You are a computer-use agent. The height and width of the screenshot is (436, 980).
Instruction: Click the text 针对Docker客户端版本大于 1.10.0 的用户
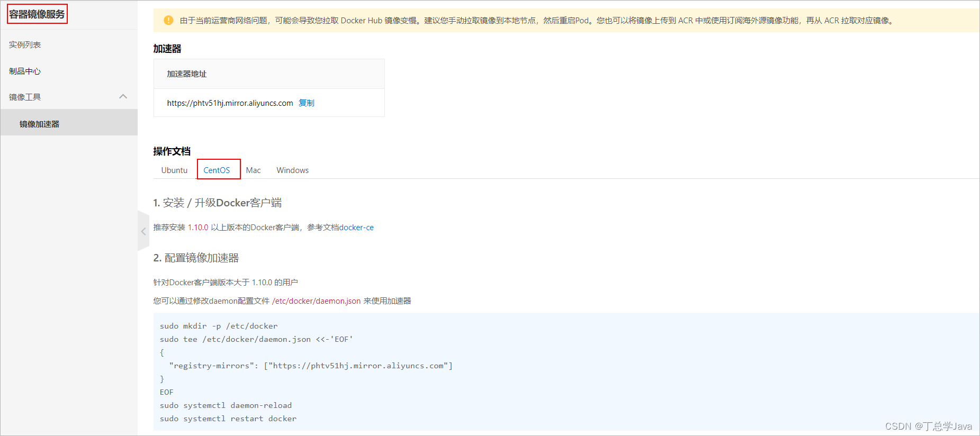(x=226, y=282)
